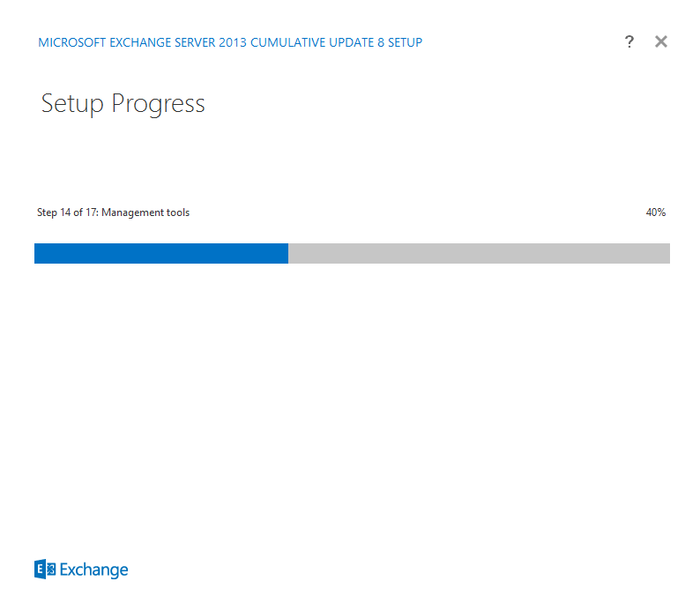Click the gray unfilled portion of progress bar

(479, 254)
